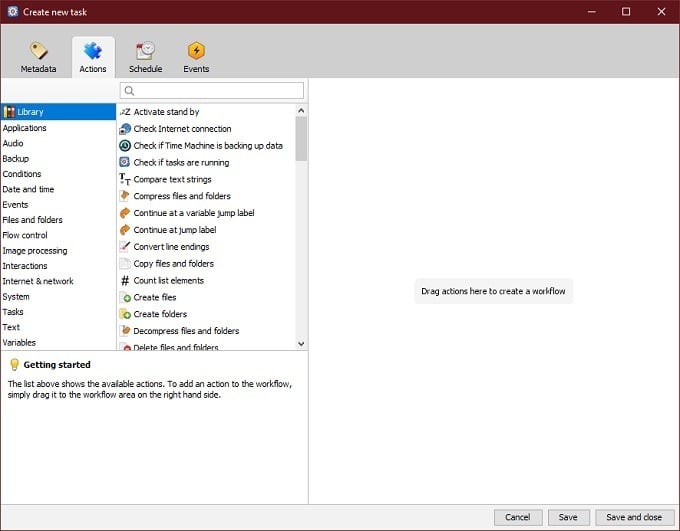Click the Cancel button
The width and height of the screenshot is (680, 531).
click(x=518, y=517)
